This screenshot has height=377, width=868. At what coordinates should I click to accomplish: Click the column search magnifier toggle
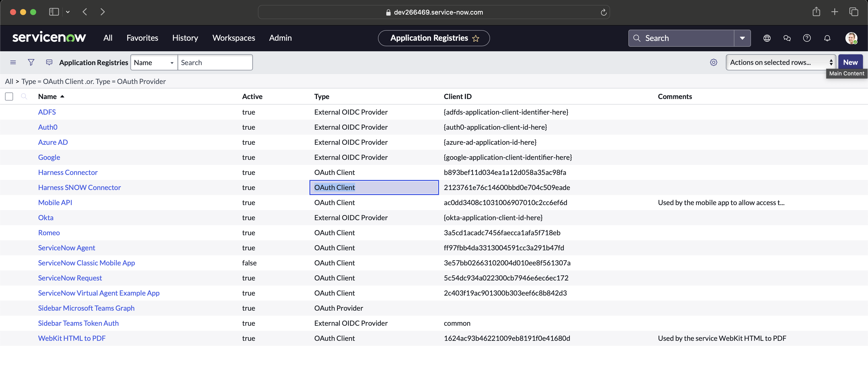click(24, 97)
